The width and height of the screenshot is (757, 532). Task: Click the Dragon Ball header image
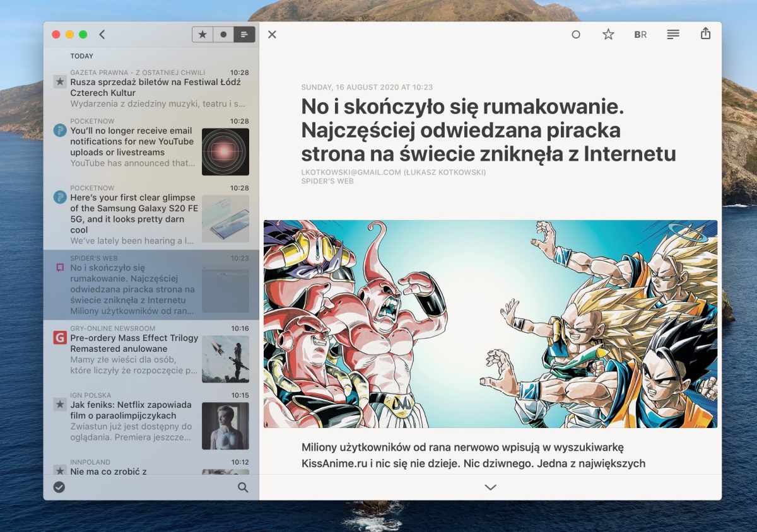(490, 324)
